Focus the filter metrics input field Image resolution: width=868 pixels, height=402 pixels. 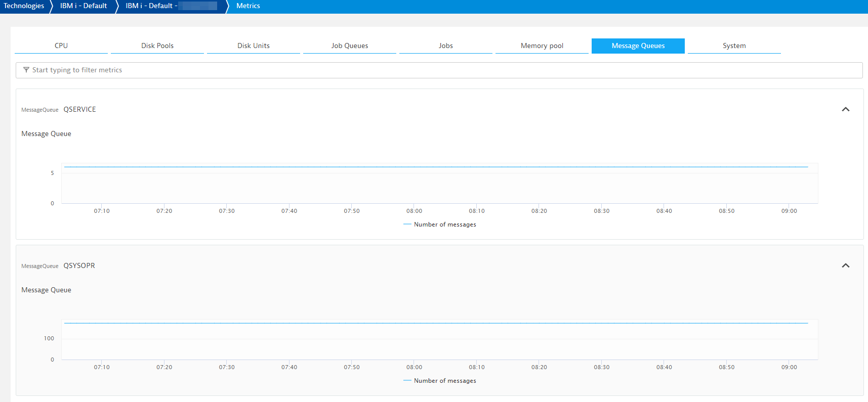(x=439, y=70)
